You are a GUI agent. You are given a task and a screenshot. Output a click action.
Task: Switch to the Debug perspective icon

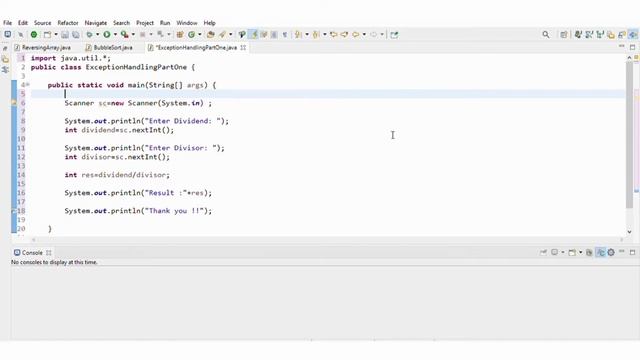578,35
